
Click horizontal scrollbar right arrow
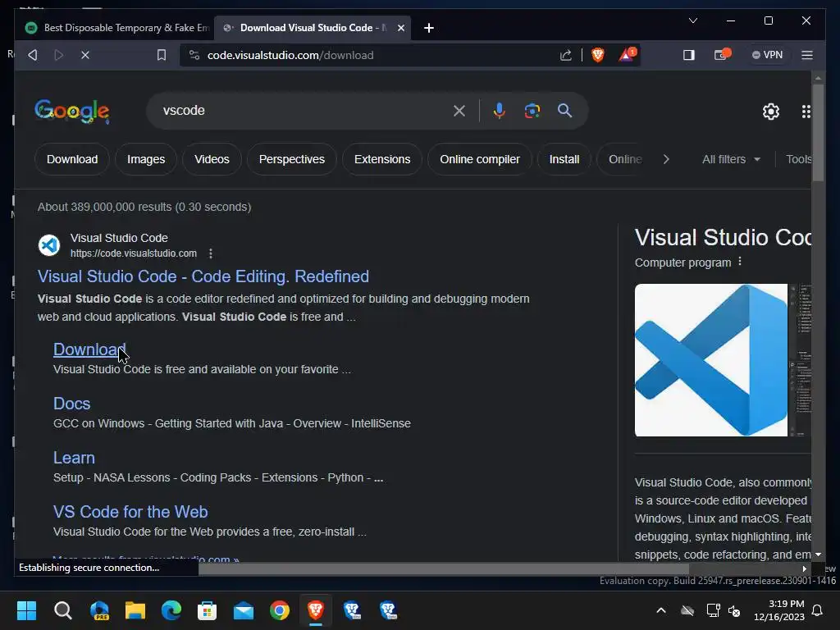click(804, 568)
